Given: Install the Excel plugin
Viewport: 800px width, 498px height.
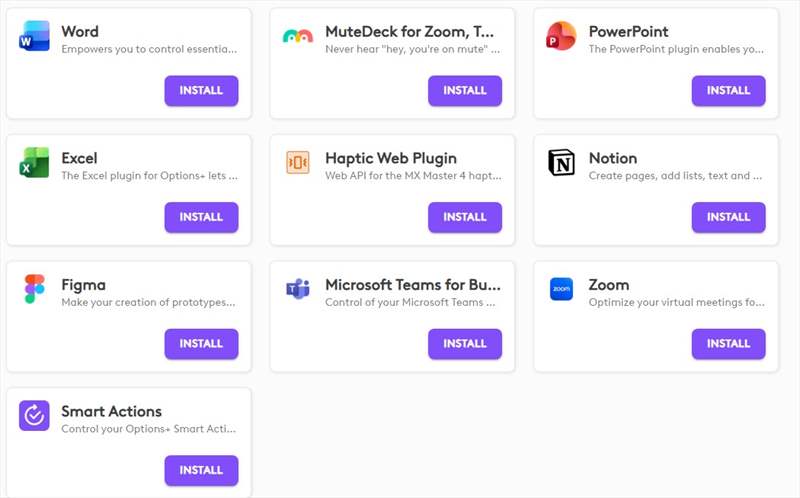Looking at the screenshot, I should click(201, 217).
